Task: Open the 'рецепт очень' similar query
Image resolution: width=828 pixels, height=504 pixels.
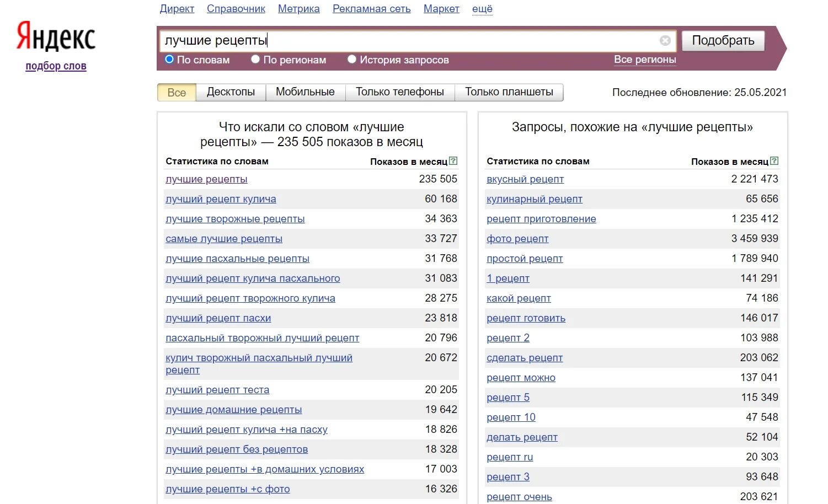Action: tap(519, 497)
